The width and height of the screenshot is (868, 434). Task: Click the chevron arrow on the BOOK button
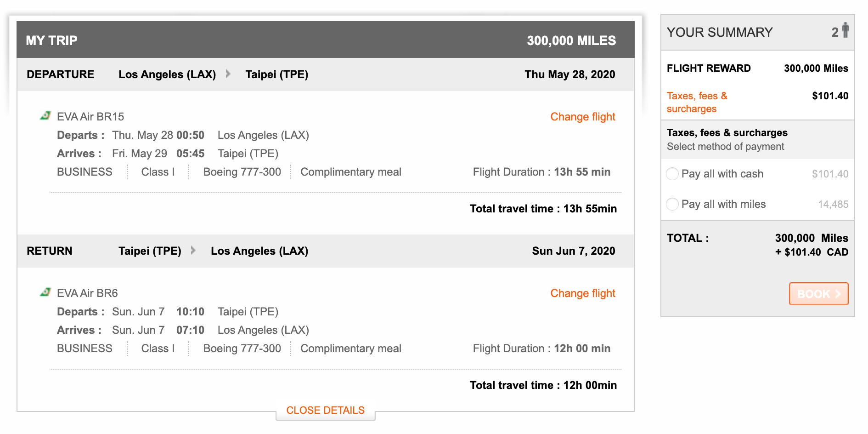[x=838, y=294]
